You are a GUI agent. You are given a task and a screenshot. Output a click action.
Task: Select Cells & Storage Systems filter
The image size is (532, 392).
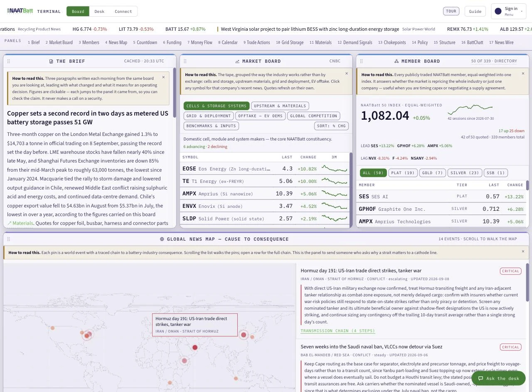pyautogui.click(x=216, y=106)
